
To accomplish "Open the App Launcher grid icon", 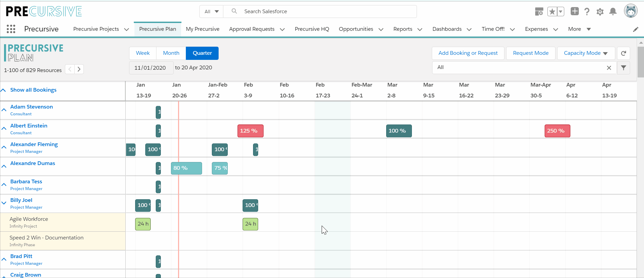I will 11,29.
